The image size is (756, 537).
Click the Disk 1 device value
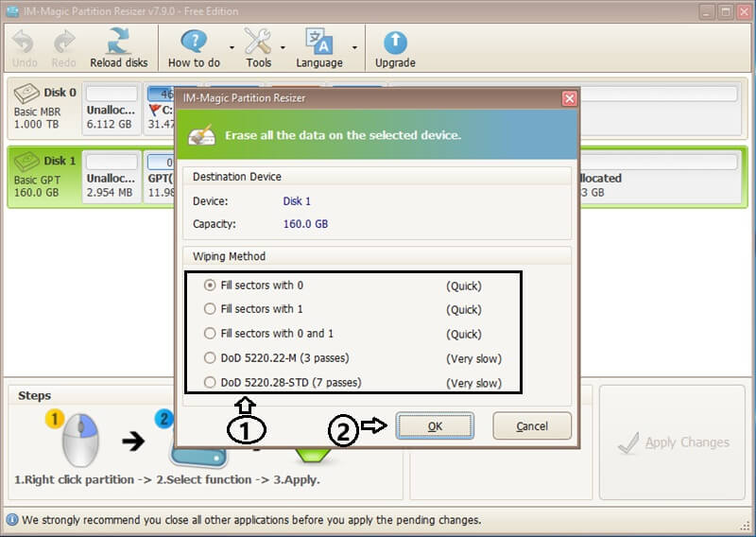[297, 201]
